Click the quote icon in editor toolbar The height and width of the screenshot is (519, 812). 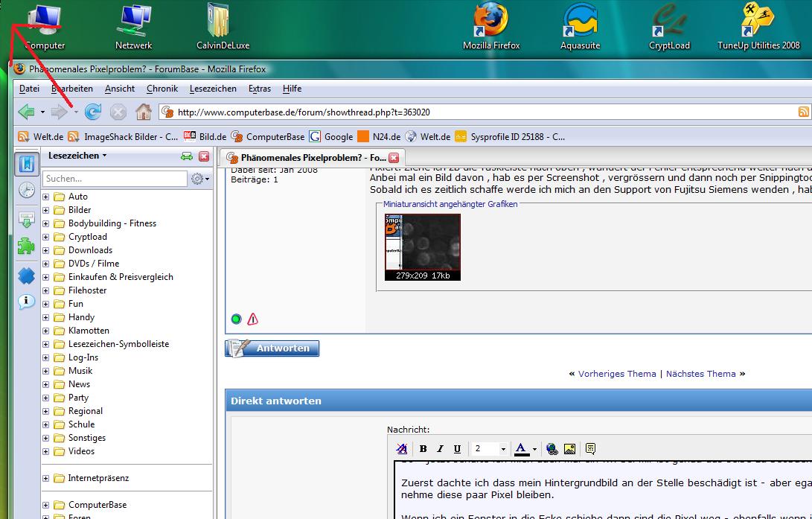(590, 448)
